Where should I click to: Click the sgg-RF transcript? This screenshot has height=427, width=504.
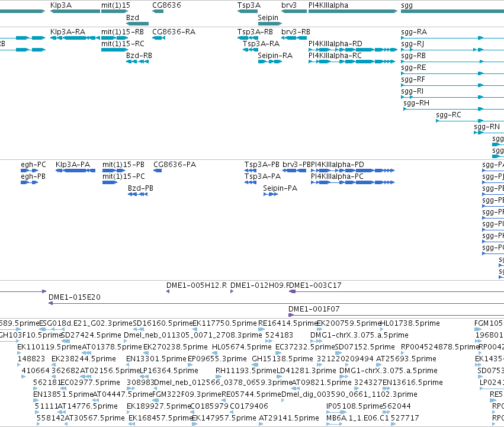[452, 85]
